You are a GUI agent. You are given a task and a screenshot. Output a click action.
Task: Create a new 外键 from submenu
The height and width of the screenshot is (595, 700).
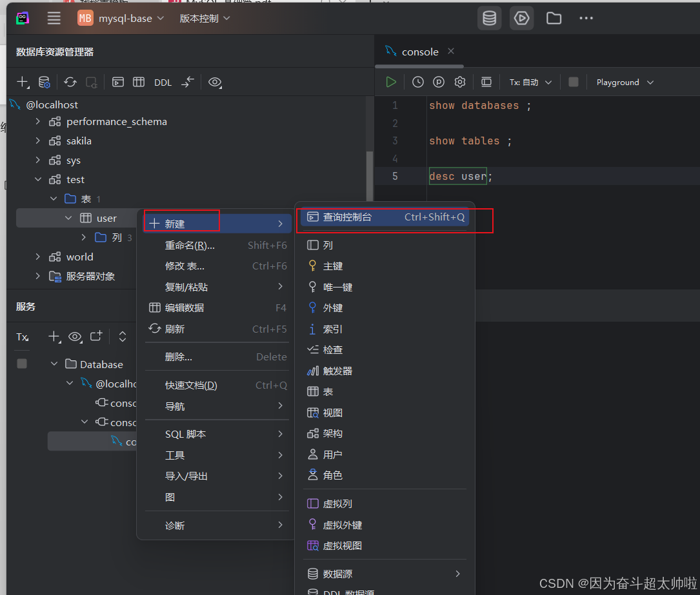pyautogui.click(x=385, y=307)
